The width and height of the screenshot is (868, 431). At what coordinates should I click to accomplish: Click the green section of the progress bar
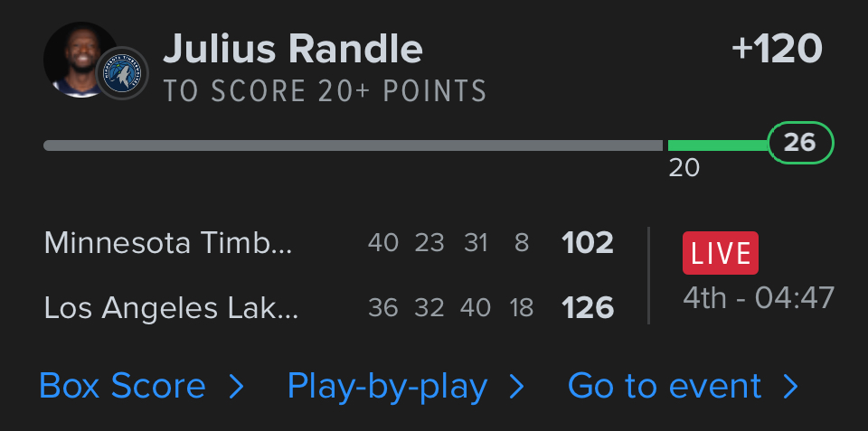pyautogui.click(x=717, y=145)
